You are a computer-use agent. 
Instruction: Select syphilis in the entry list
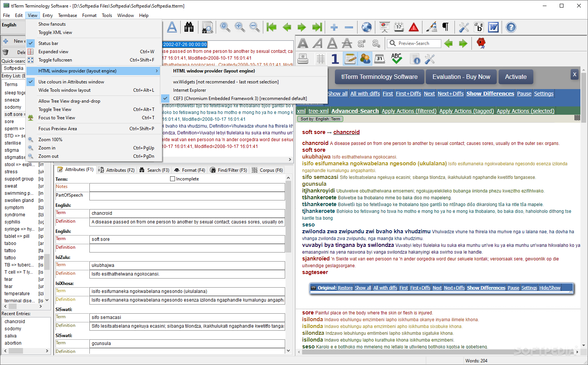(x=12, y=222)
